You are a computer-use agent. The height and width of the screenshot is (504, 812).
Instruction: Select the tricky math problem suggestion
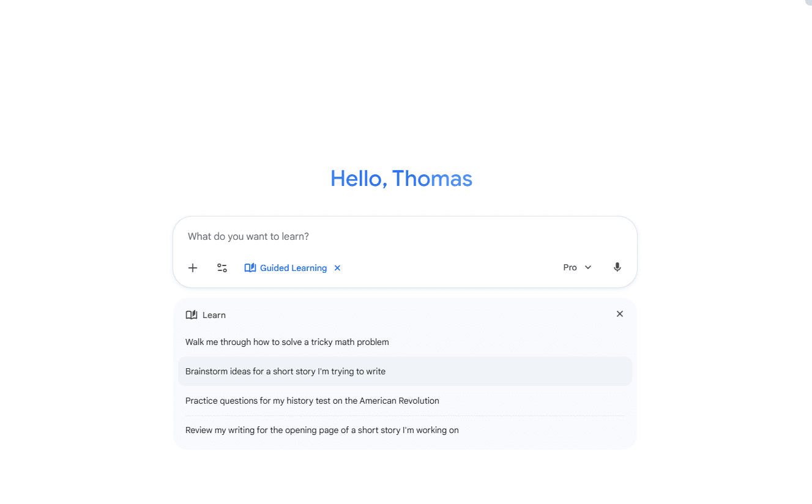(287, 342)
